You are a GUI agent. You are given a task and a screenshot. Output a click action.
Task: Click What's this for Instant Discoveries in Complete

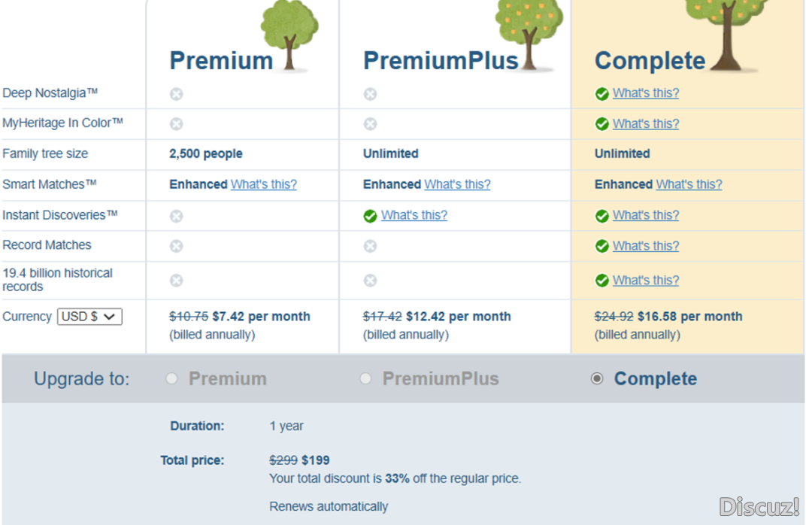tap(646, 215)
